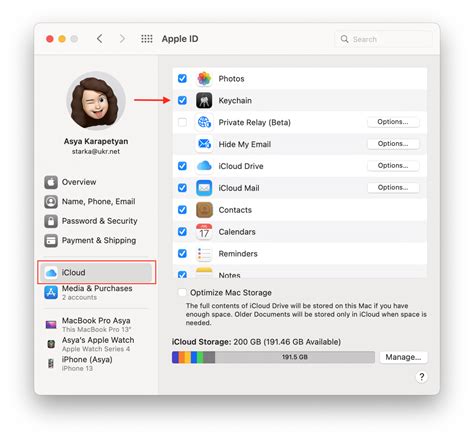Click the iCloud Mail icon
Viewport: 474px width, 440px height.
pos(204,188)
